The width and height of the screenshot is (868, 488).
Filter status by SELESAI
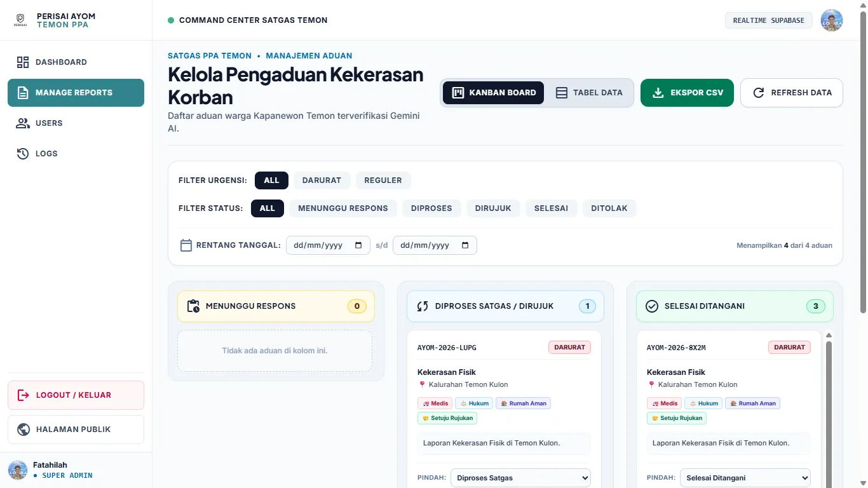[551, 208]
